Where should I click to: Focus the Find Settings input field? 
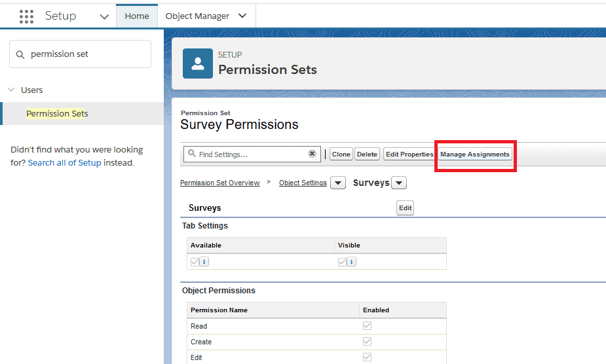point(252,155)
